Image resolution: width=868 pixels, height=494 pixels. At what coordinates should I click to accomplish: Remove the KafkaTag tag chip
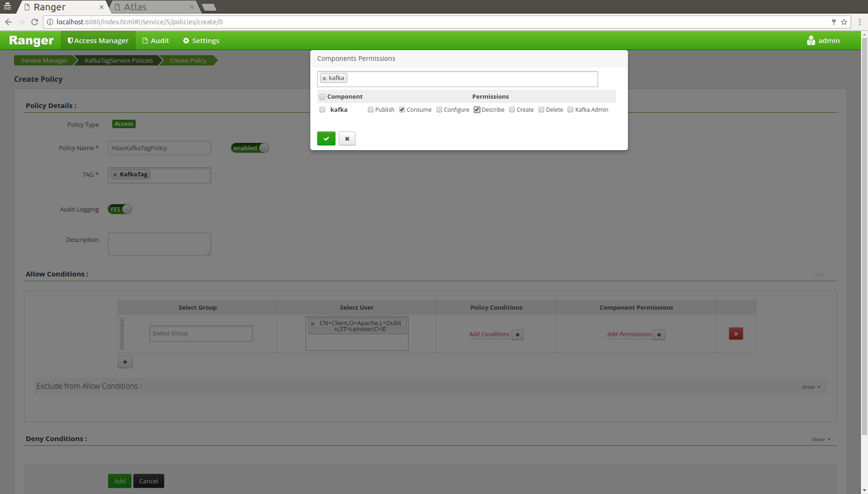[115, 174]
